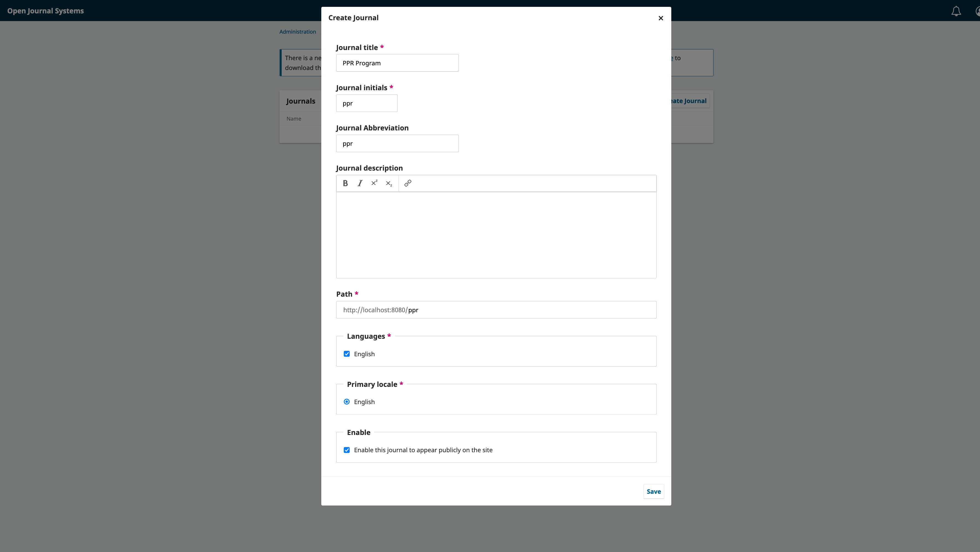The image size is (980, 552).
Task: Uncheck English under Languages
Action: click(x=346, y=354)
